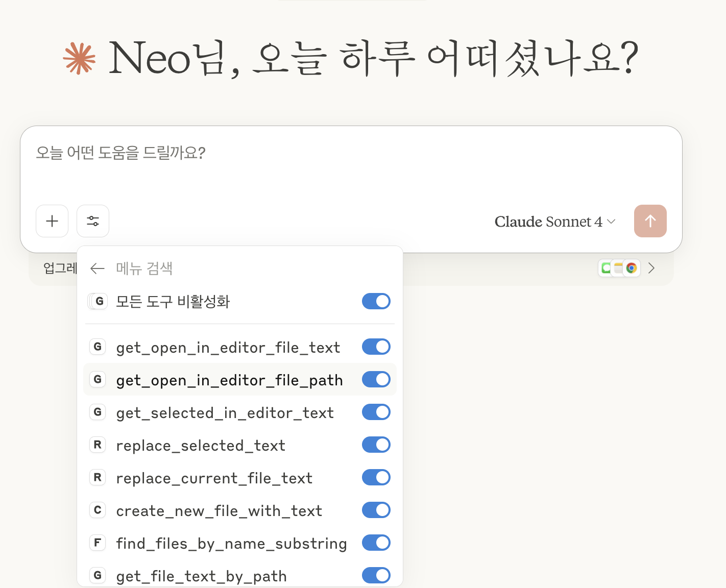Viewport: 726px width, 588px height.
Task: Click the C icon beside create_new_file_with_text
Action: (x=98, y=510)
